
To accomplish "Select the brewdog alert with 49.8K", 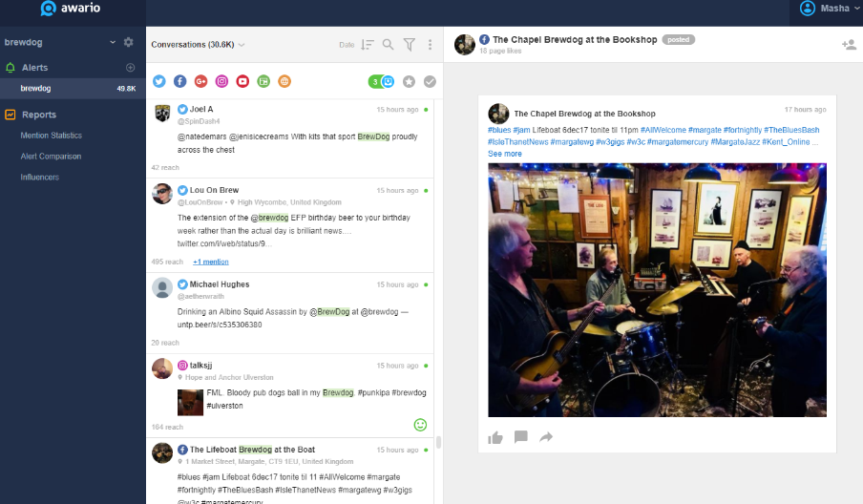I will click(x=73, y=89).
